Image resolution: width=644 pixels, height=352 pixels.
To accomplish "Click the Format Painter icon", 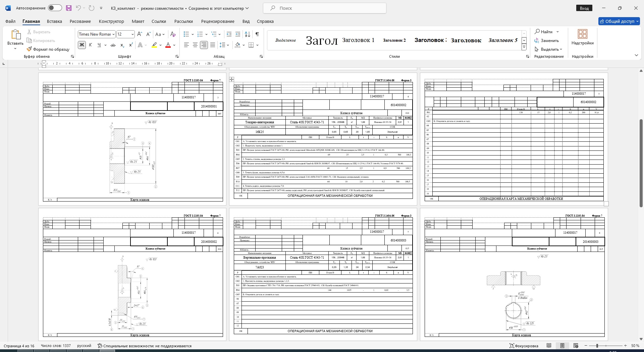I will point(30,49).
